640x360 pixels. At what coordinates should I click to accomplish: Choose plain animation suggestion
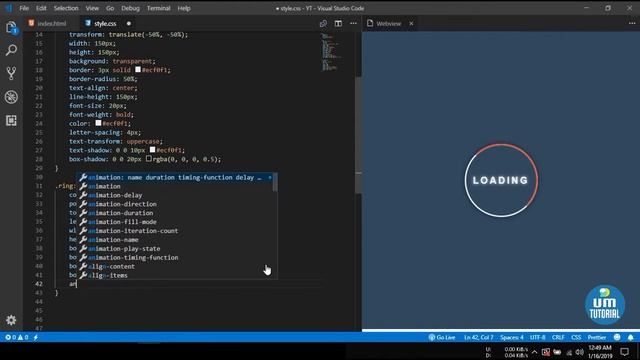pyautogui.click(x=175, y=186)
